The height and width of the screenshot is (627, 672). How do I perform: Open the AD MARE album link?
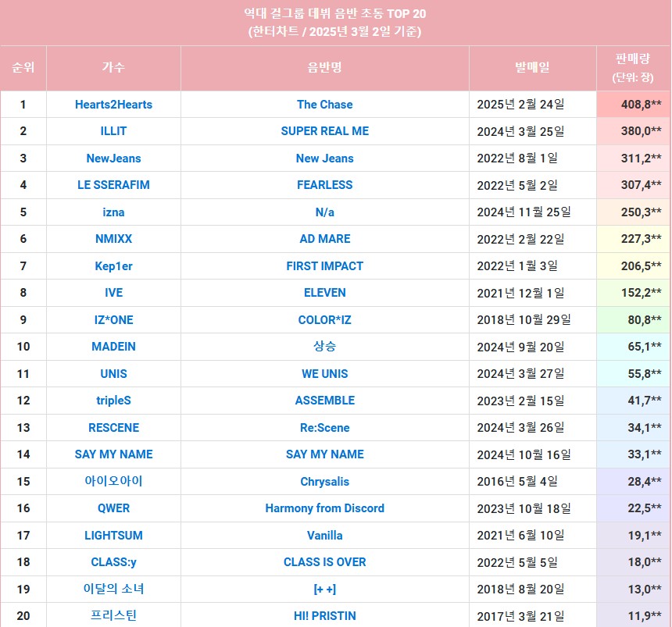pos(324,239)
